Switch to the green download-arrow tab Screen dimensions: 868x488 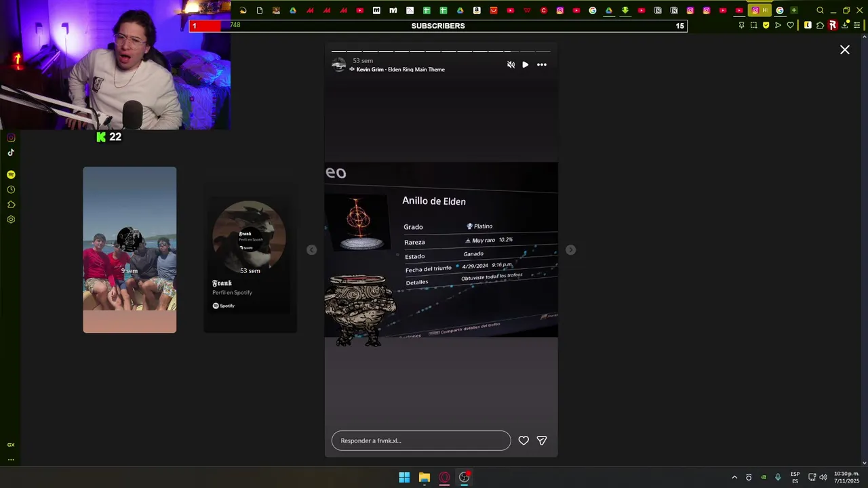(625, 10)
